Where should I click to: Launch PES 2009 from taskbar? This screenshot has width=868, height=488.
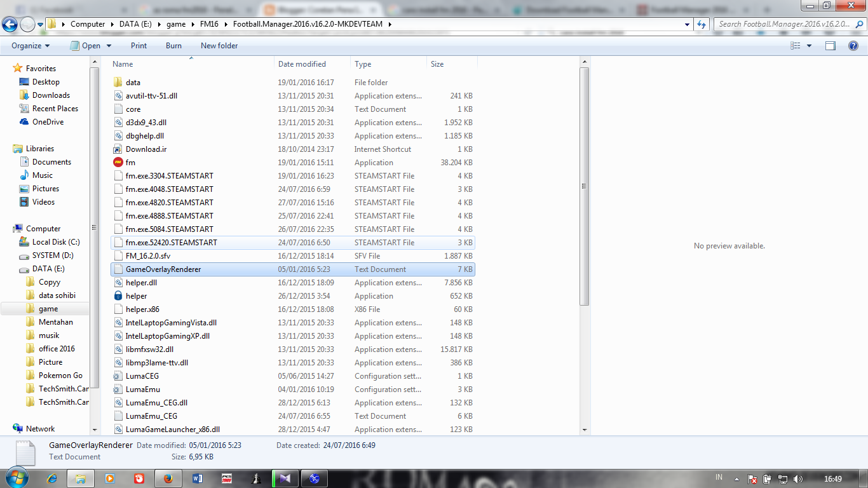pos(227,478)
